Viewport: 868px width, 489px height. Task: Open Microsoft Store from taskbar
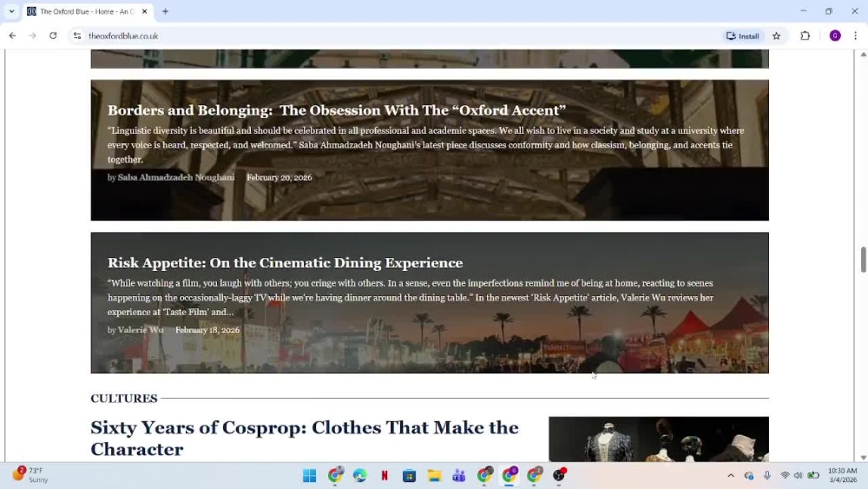click(409, 475)
